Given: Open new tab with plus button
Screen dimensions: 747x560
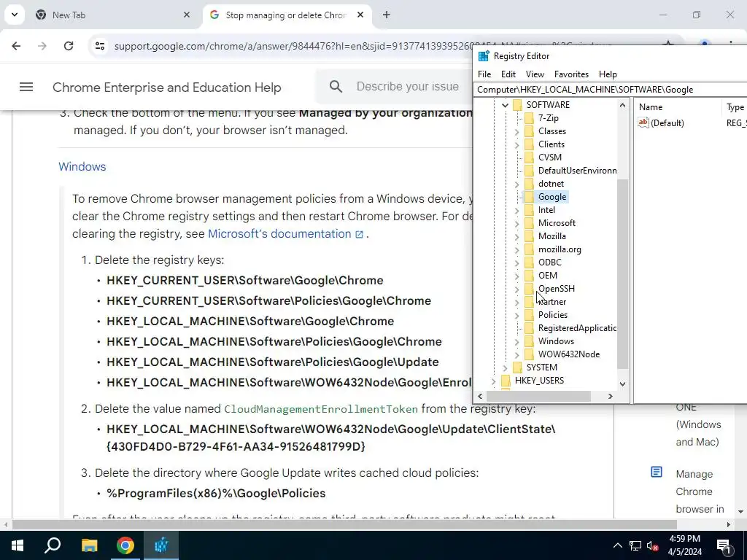Looking at the screenshot, I should coord(387,15).
